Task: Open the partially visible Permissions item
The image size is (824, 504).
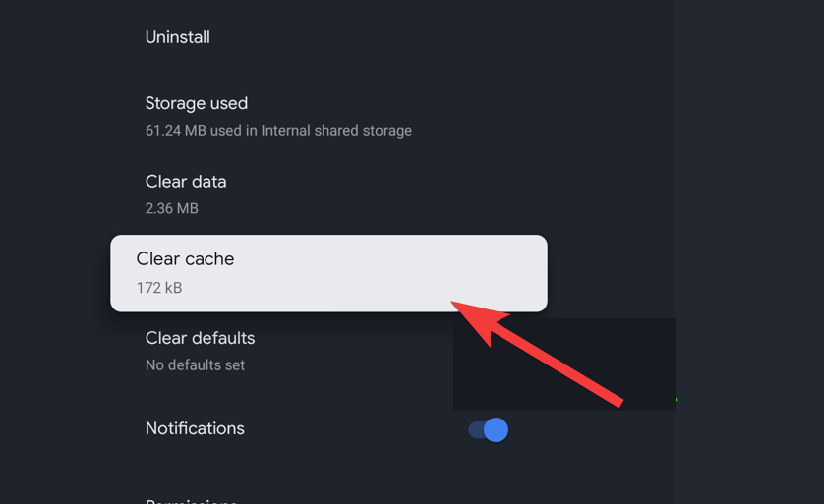Action: point(192,500)
